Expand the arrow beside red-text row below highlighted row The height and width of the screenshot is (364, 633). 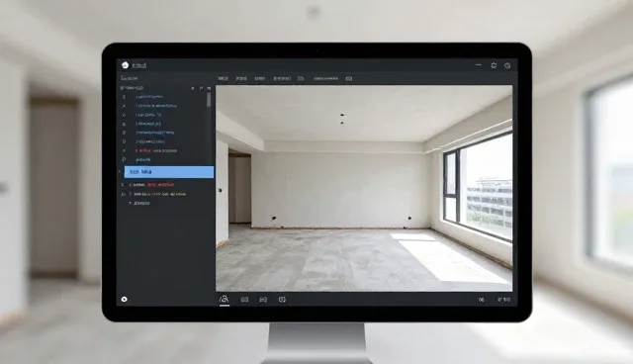[130, 184]
